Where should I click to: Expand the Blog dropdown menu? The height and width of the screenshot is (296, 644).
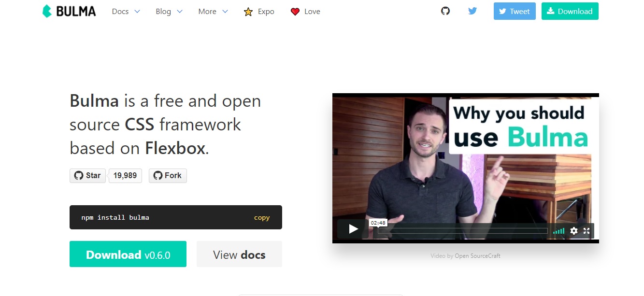coord(169,12)
